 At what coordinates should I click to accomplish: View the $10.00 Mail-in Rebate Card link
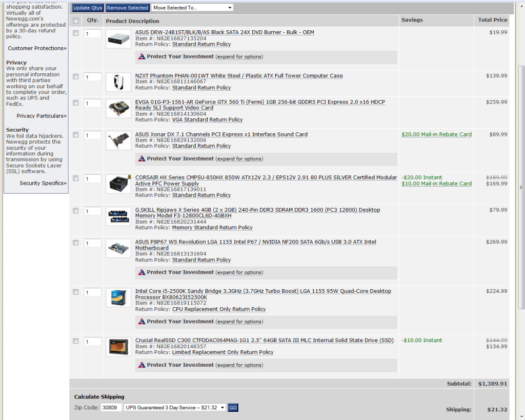pyautogui.click(x=437, y=184)
